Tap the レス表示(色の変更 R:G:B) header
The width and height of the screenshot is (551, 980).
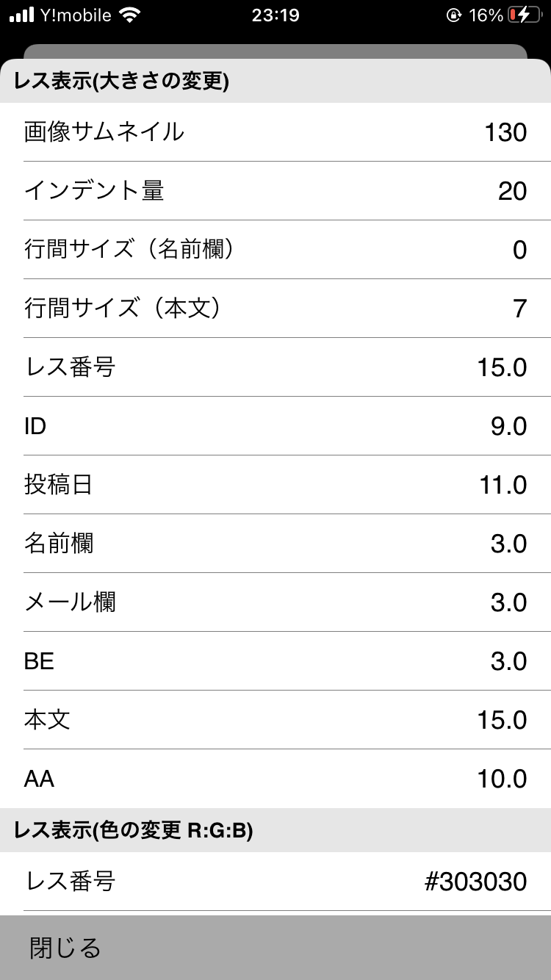tap(134, 830)
